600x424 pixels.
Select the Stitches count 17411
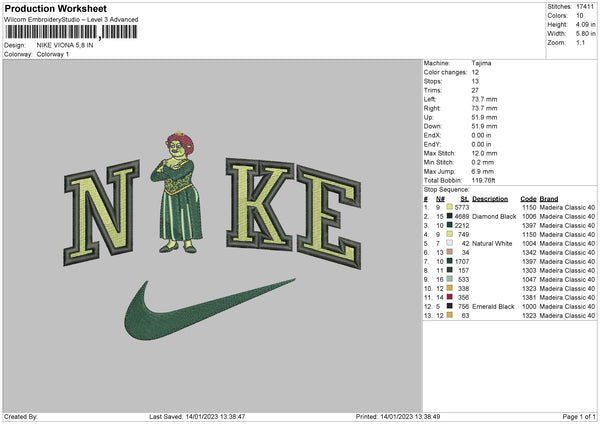coord(585,7)
